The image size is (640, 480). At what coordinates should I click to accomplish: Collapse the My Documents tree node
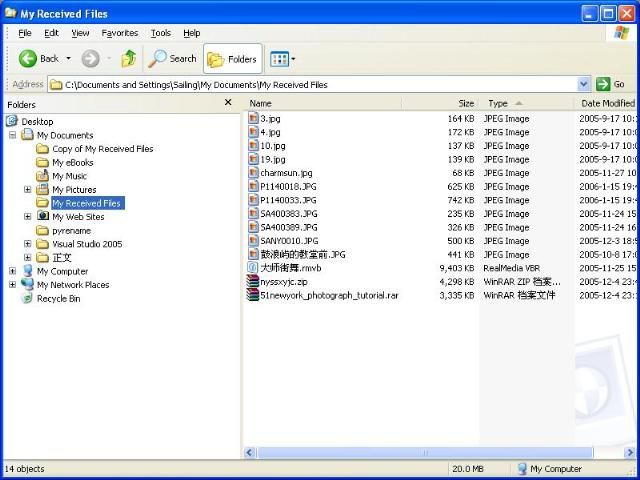(13, 135)
